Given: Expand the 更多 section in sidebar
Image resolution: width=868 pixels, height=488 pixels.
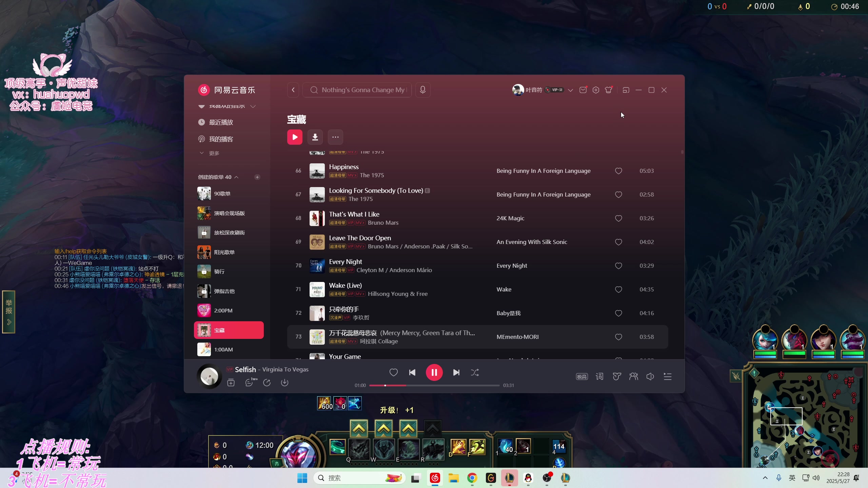Looking at the screenshot, I should pyautogui.click(x=209, y=153).
